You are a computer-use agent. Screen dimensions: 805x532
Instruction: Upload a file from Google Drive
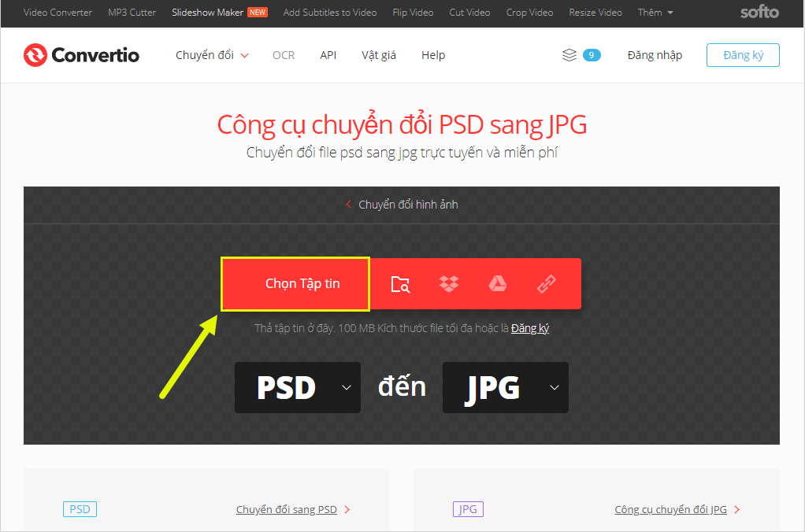point(498,284)
